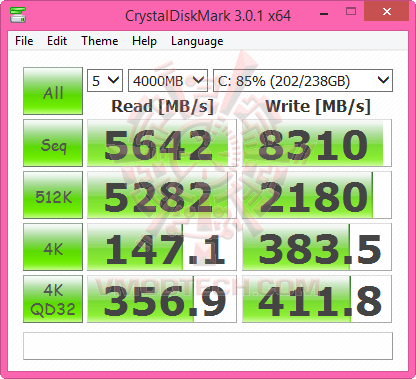Open the Edit menu
Viewport: 416px width, 379px height.
click(57, 41)
